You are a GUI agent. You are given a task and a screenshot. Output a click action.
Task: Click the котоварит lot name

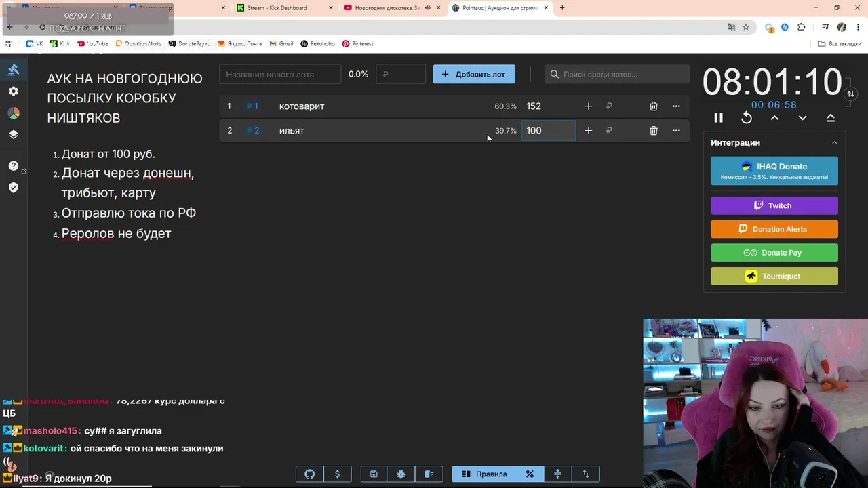pyautogui.click(x=302, y=106)
